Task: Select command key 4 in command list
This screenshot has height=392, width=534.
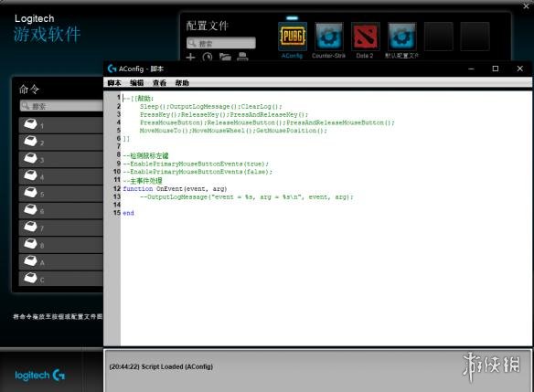Action: click(60, 176)
